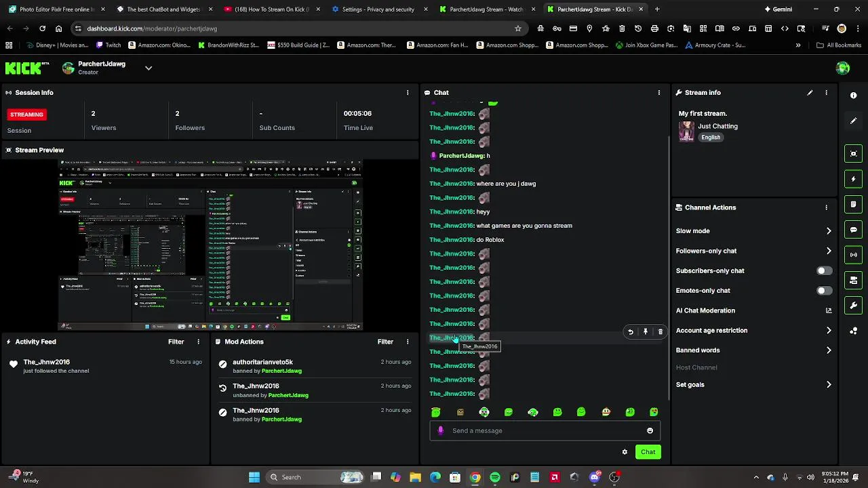Open ParchertJdawg account dropdown chevron
Screen dimensions: 868x488
click(149, 68)
